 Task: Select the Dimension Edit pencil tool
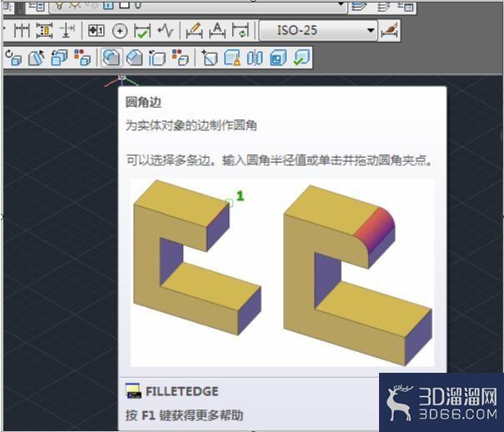[194, 31]
